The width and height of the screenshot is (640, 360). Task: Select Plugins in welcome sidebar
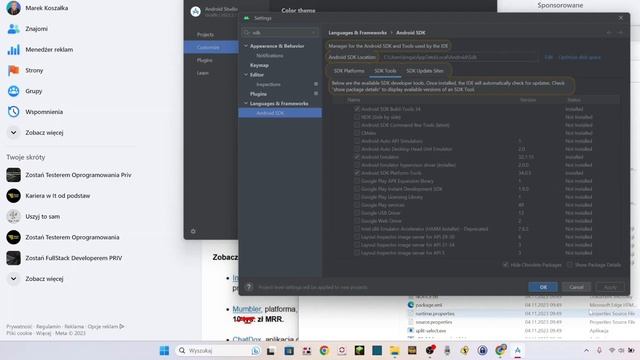click(x=204, y=60)
